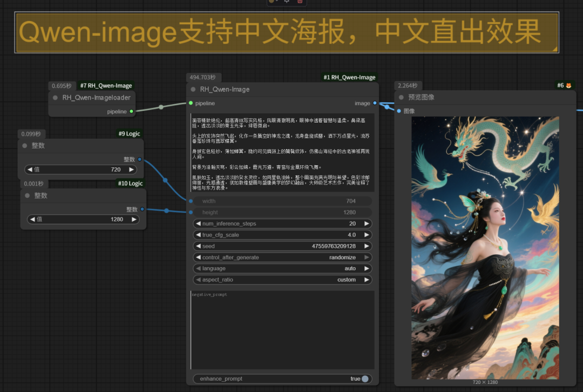This screenshot has height=392, width=583.
Task: Open the control_after_generate randomize dropdown
Action: pyautogui.click(x=282, y=257)
